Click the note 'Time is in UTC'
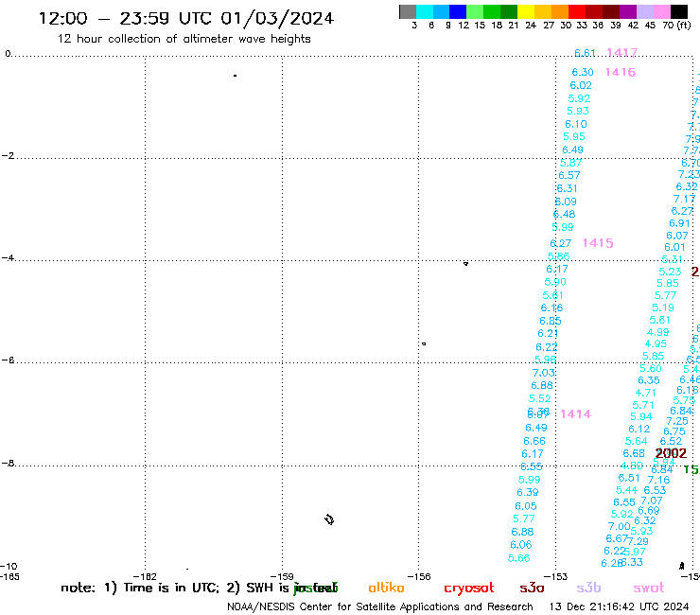 pos(171,588)
